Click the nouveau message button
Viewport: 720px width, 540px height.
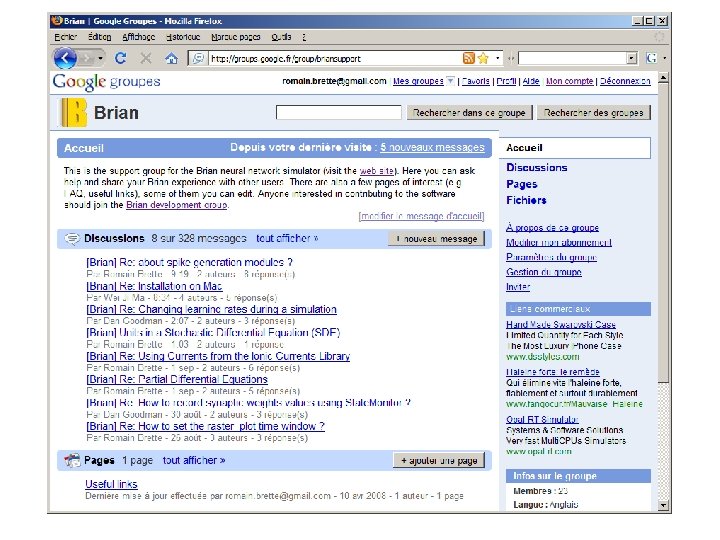(x=436, y=239)
